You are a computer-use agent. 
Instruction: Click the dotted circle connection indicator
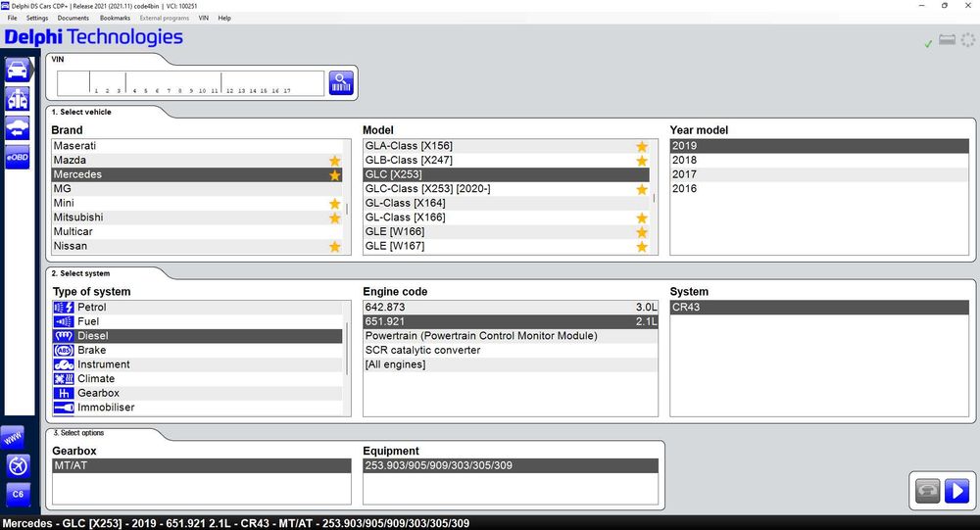tap(968, 40)
